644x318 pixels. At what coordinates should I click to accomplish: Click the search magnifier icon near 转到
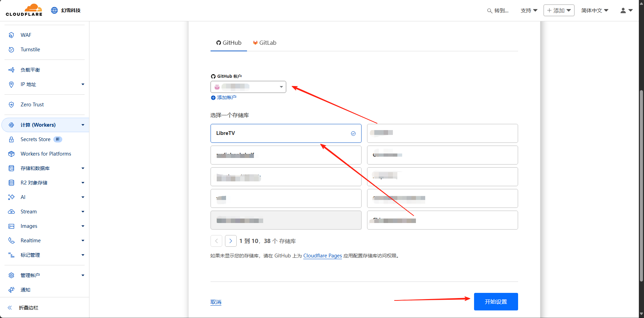point(490,11)
